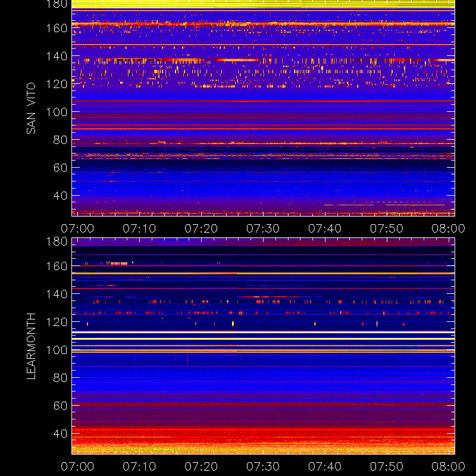Select the 40 tick label on San Vito axis
Viewport: 476px width, 476px height.
pyautogui.click(x=60, y=196)
